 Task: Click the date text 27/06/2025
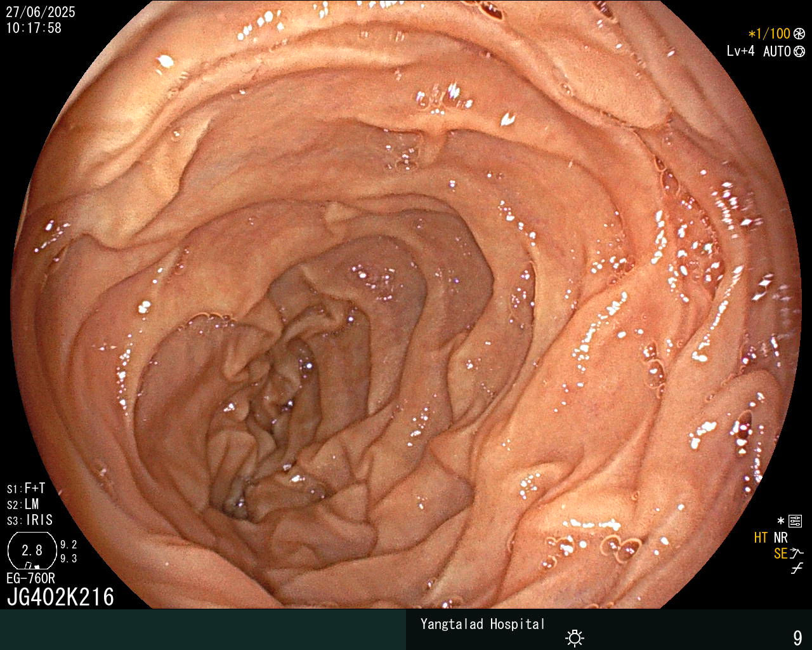(x=41, y=12)
